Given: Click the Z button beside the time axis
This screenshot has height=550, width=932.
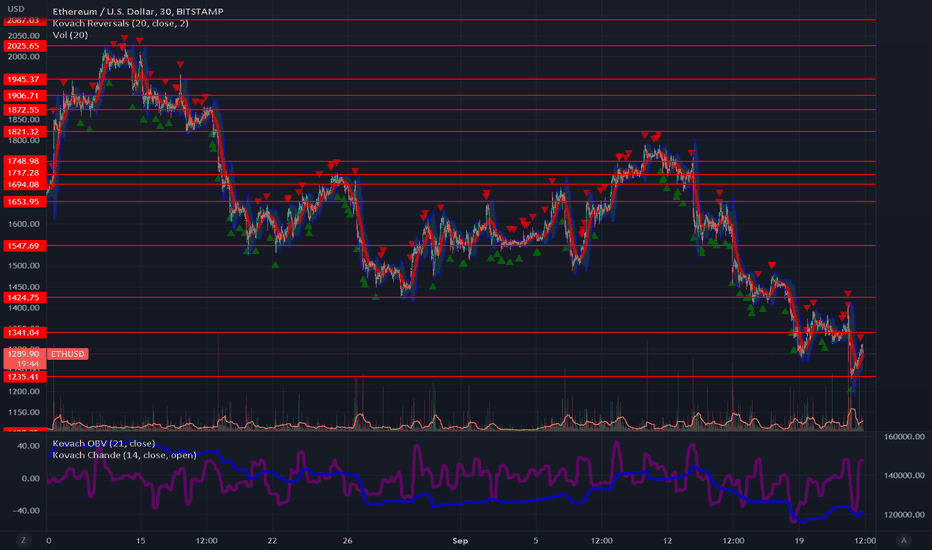Looking at the screenshot, I should tap(23, 540).
